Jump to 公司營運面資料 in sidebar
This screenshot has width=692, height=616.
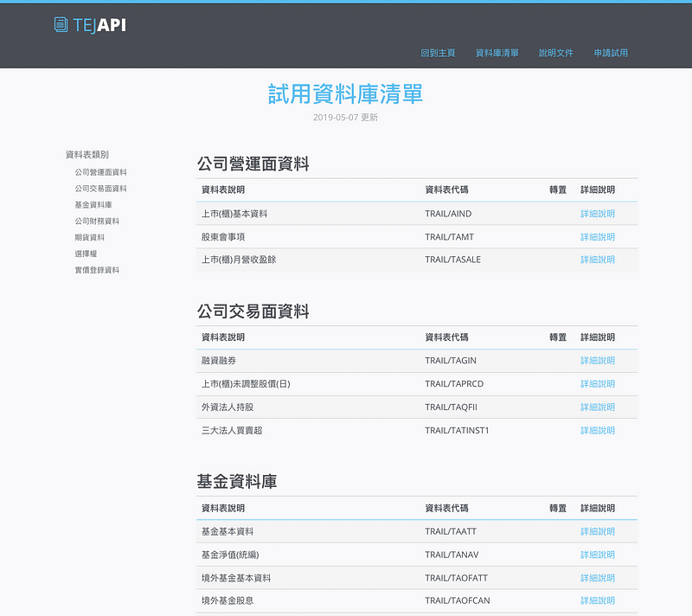[100, 172]
